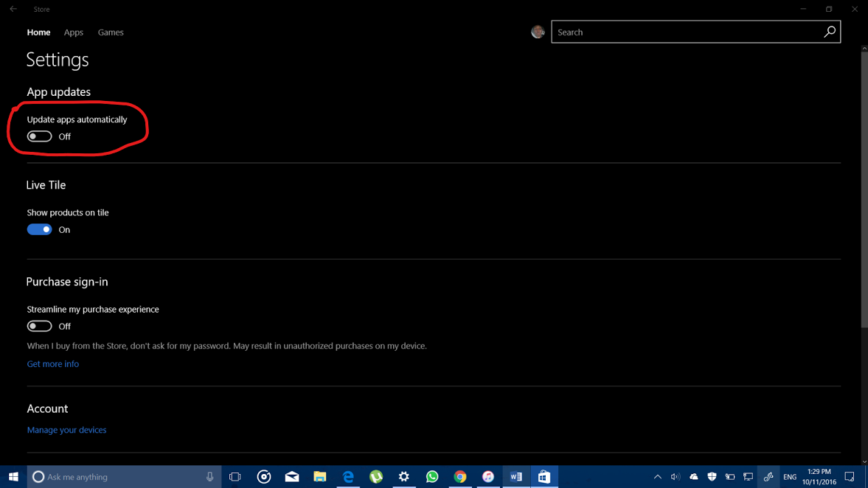Switch to the Games tab
The height and width of the screenshot is (488, 868).
coord(111,32)
